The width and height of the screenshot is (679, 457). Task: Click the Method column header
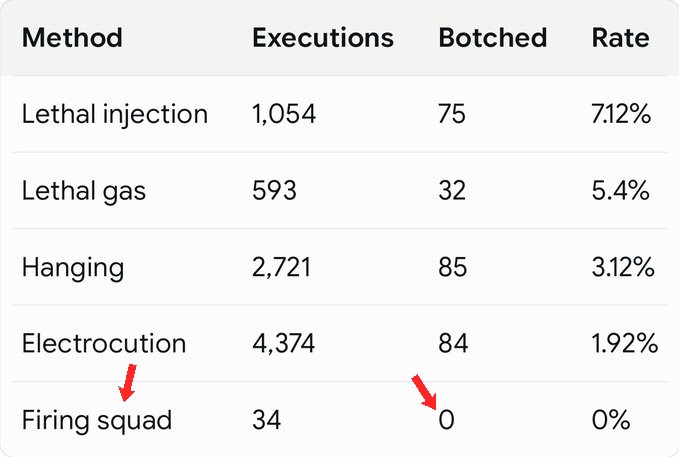[72, 38]
